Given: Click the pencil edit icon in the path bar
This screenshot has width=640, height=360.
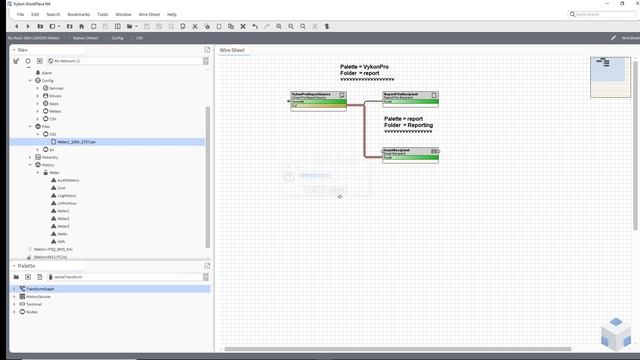Looking at the screenshot, I should coord(613,38).
